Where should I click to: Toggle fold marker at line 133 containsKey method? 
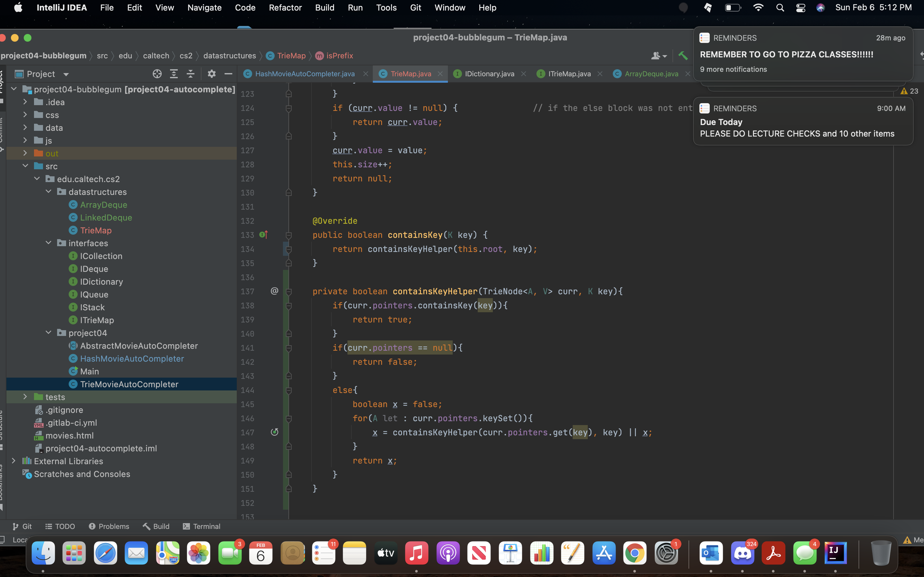coord(289,235)
